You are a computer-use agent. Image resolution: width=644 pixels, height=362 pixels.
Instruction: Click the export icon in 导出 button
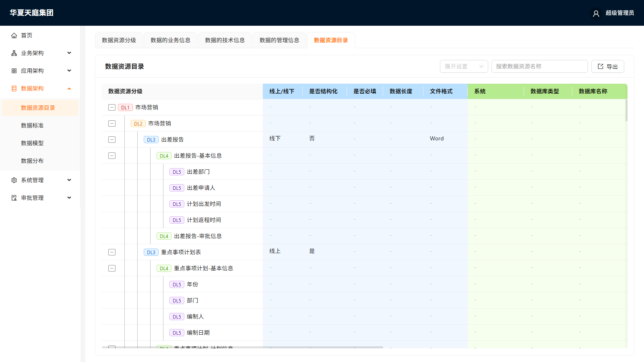(x=601, y=66)
